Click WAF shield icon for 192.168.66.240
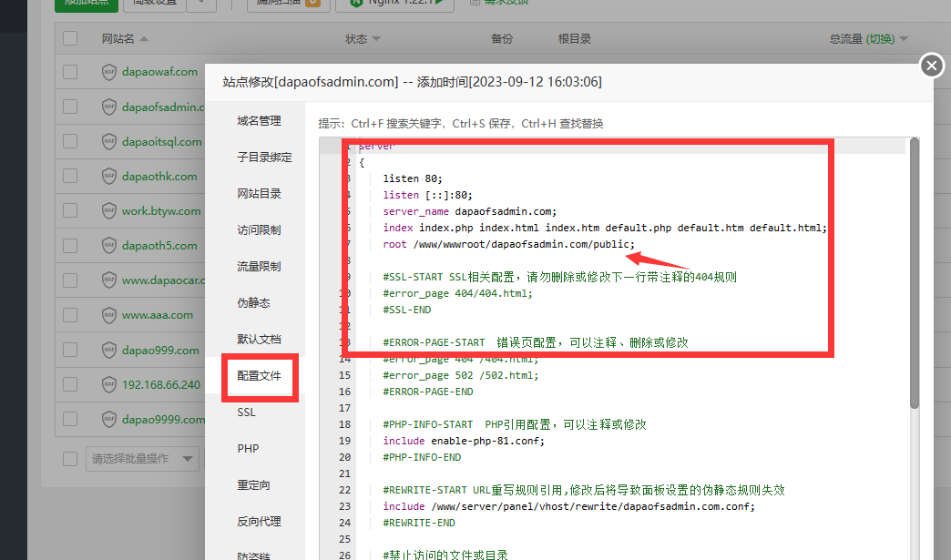The height and width of the screenshot is (560, 951). tap(108, 385)
